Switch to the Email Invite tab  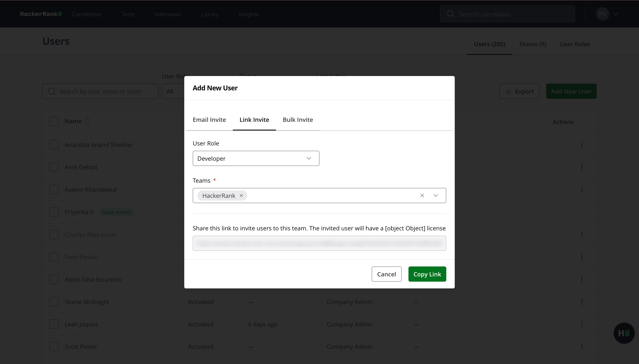[209, 120]
